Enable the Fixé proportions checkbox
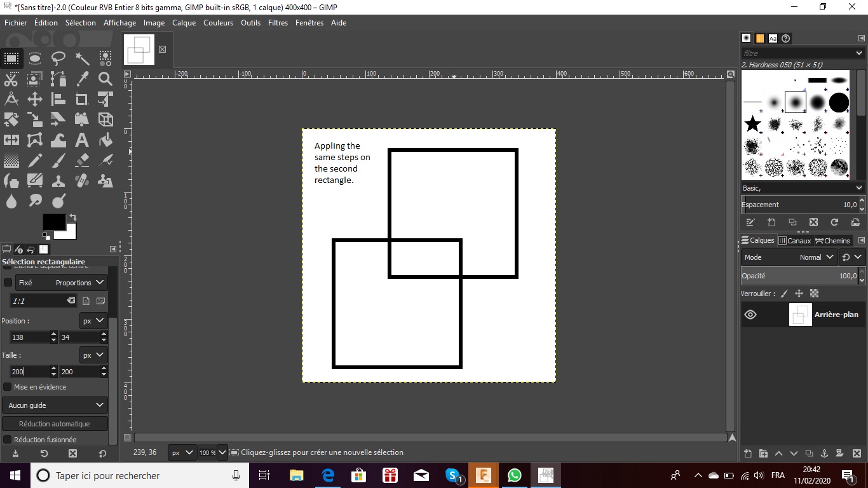The width and height of the screenshot is (868, 488). (8, 283)
